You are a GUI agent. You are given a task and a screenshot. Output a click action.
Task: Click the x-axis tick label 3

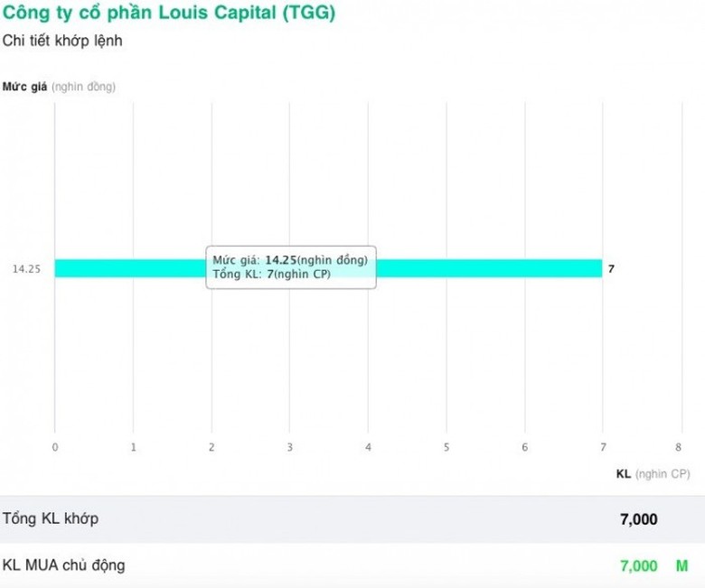coord(290,447)
